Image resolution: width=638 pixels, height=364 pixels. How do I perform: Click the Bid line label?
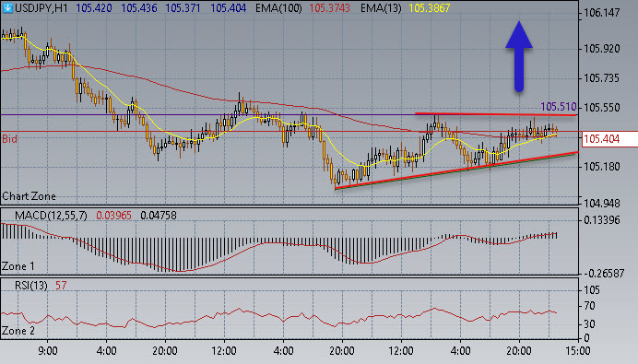pyautogui.click(x=10, y=139)
